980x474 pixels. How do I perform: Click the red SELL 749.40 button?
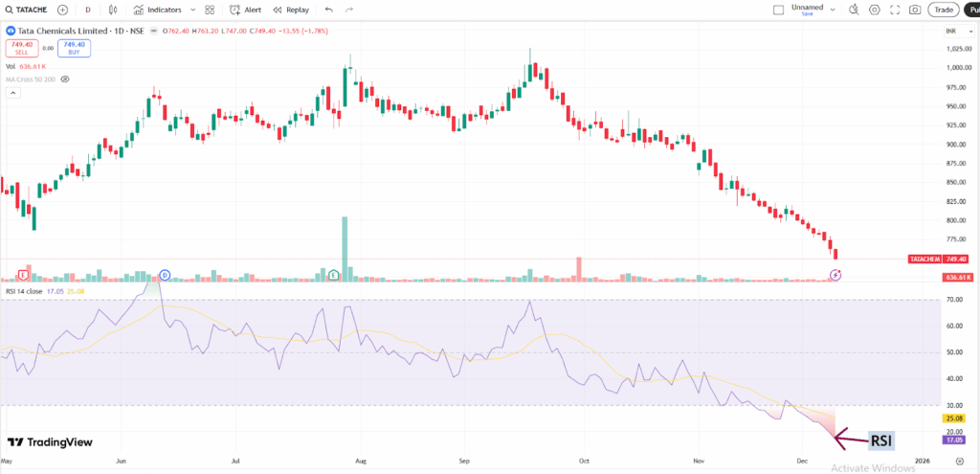[21, 48]
